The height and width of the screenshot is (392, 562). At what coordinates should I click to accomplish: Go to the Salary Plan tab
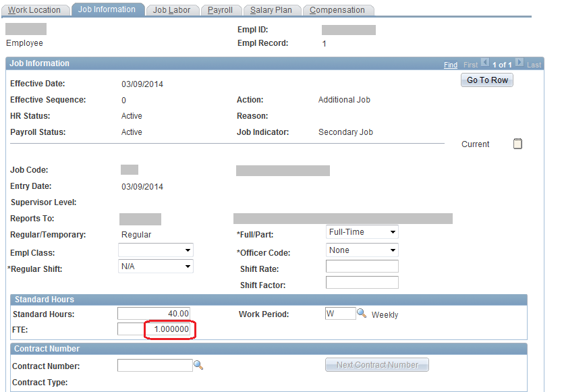click(271, 10)
